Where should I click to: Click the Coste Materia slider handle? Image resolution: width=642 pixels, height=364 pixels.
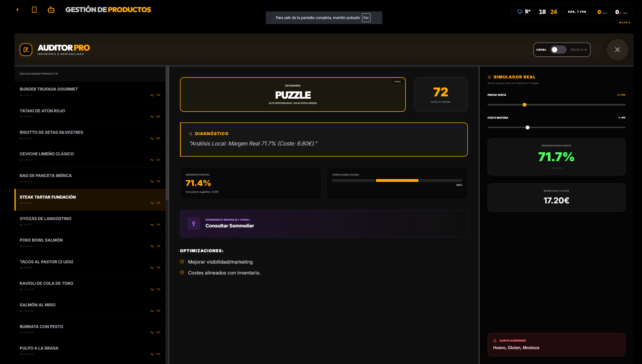click(x=528, y=127)
